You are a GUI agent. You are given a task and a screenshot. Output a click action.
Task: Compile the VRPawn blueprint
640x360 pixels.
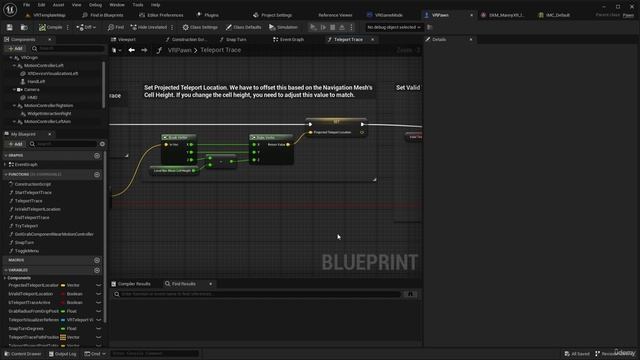tap(51, 27)
